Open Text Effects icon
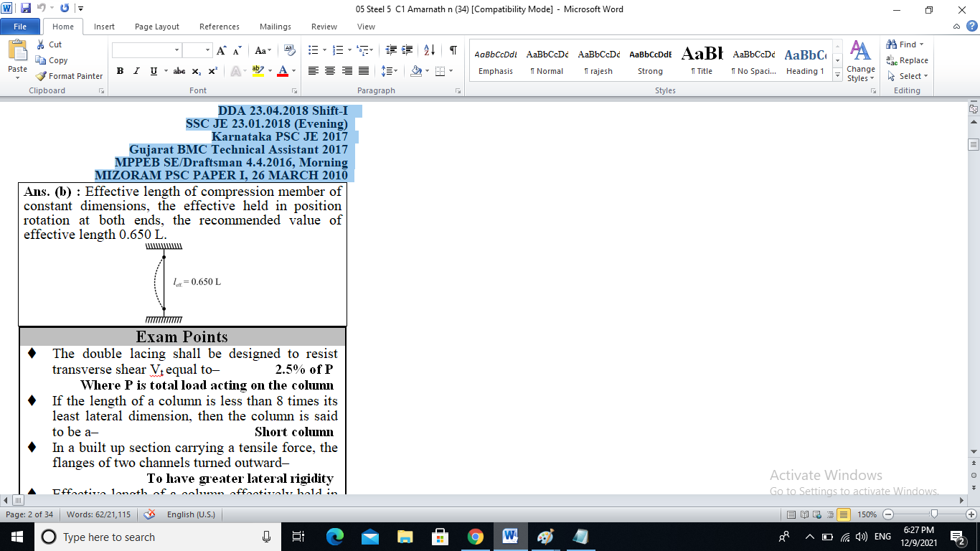The width and height of the screenshot is (980, 551). [x=235, y=71]
